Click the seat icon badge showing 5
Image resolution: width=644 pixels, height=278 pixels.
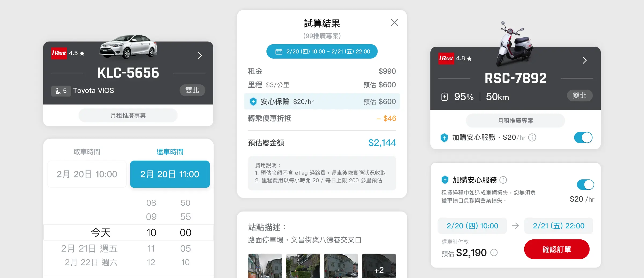click(61, 91)
